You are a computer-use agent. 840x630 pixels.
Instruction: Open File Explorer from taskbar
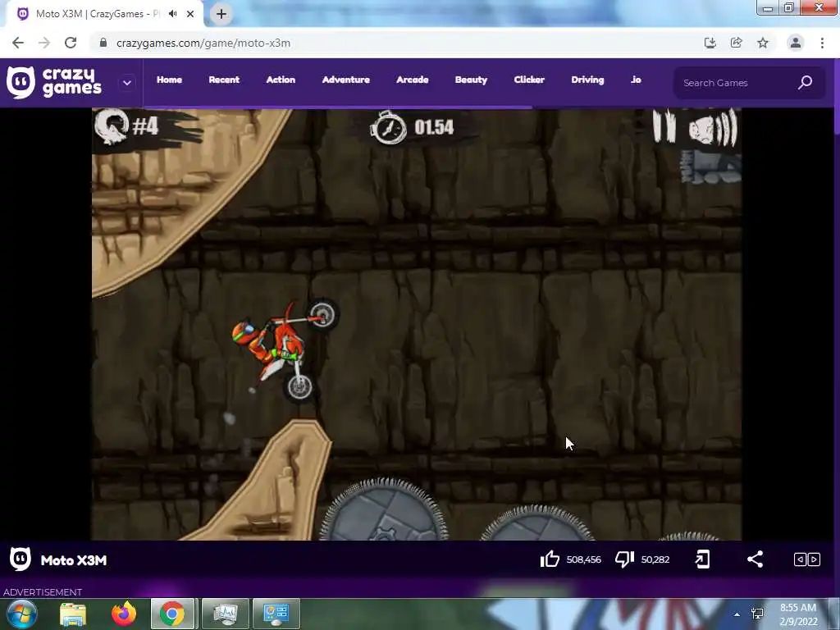pos(73,614)
